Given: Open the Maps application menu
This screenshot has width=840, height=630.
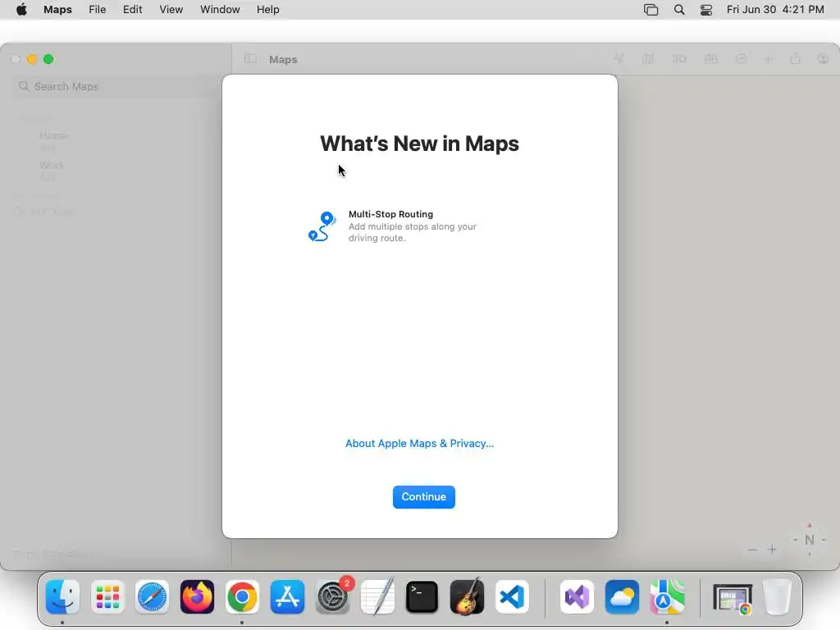Looking at the screenshot, I should [58, 10].
